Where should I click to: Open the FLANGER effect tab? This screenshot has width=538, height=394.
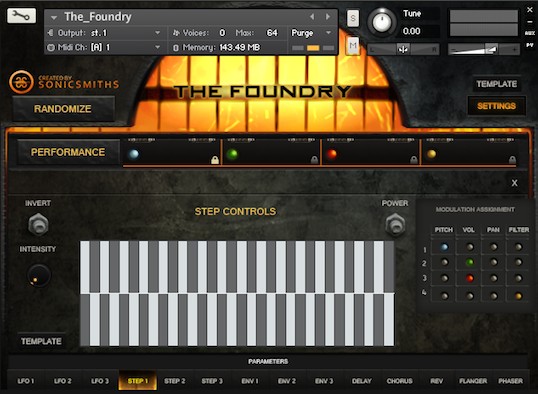tap(473, 381)
